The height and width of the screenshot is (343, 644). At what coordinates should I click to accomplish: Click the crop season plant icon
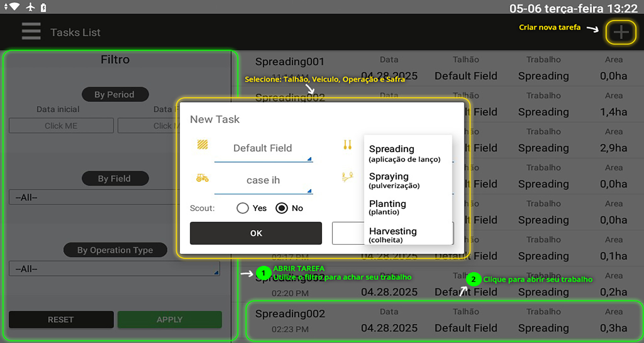pos(347,177)
